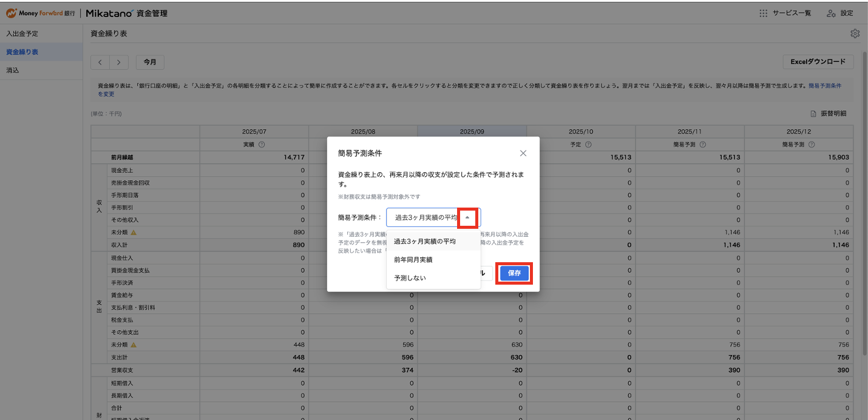Click the 2025/12 column header
This screenshot has width=868, height=420.
(799, 132)
